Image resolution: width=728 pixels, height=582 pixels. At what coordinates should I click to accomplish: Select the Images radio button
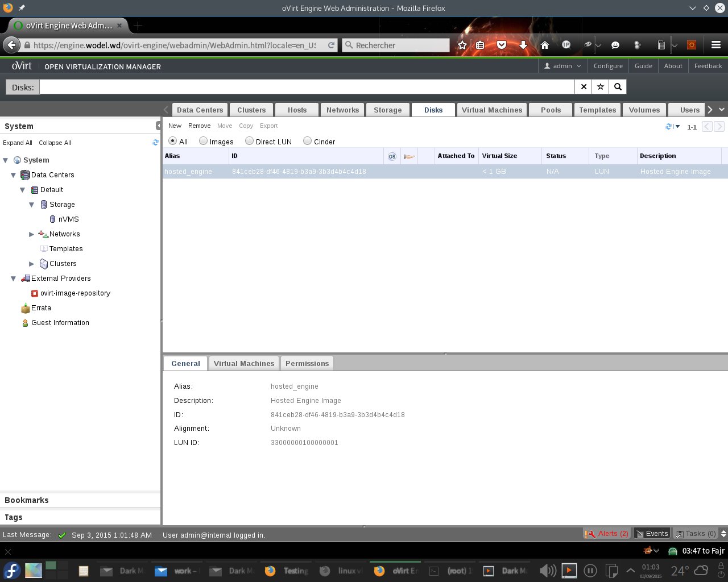pyautogui.click(x=203, y=141)
